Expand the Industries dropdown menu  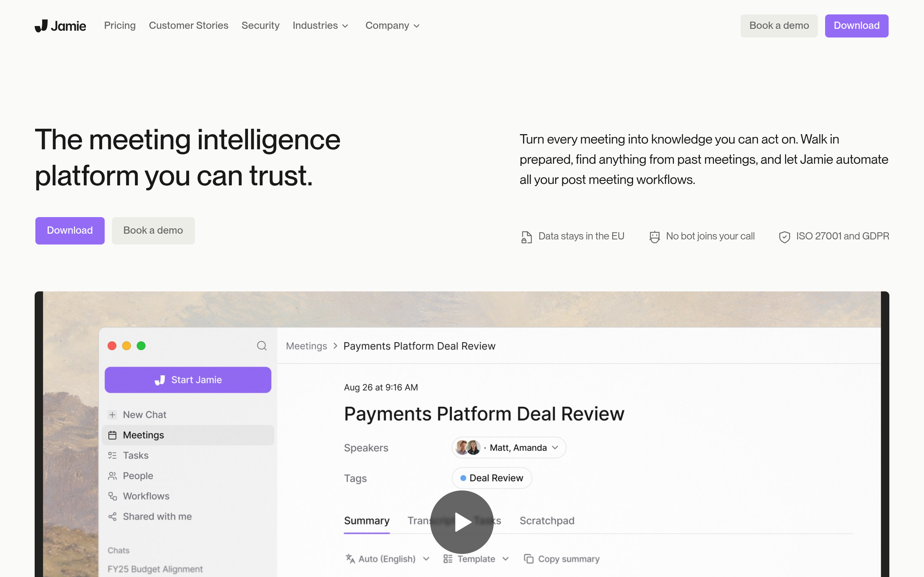tap(321, 26)
